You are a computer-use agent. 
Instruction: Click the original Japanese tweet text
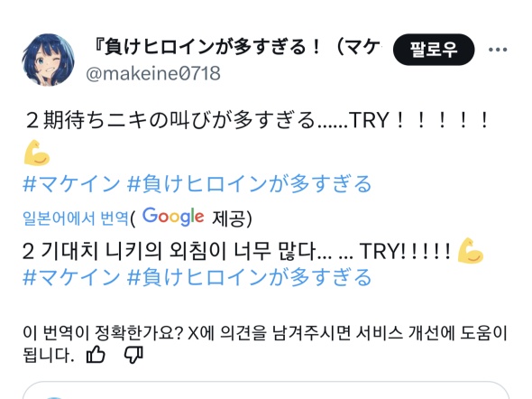point(257,120)
